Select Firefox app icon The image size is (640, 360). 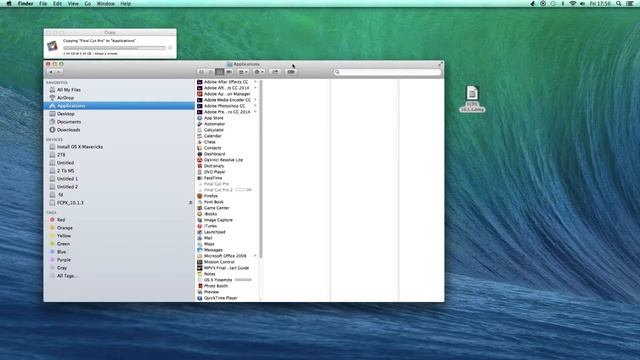200,196
